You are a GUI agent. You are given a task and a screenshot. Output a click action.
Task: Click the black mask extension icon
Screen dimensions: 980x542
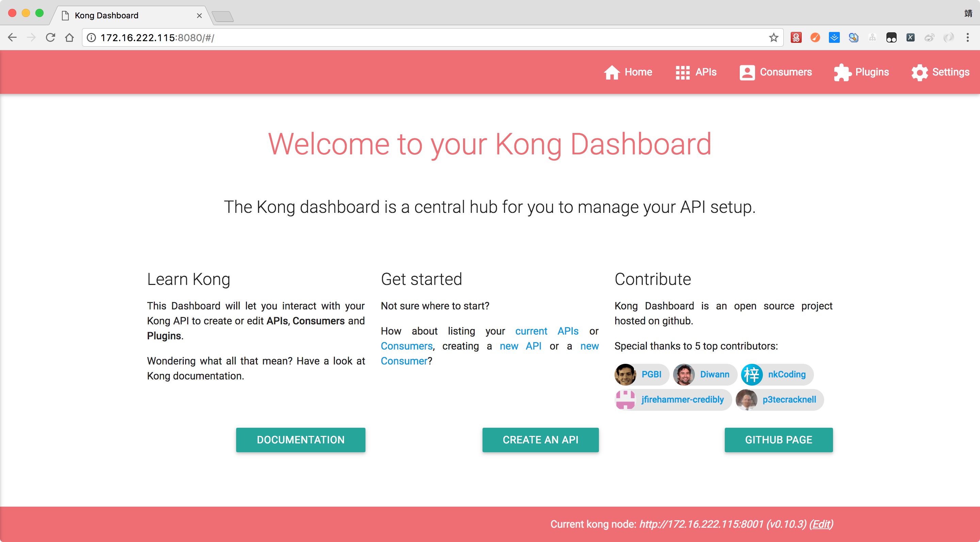tap(892, 37)
